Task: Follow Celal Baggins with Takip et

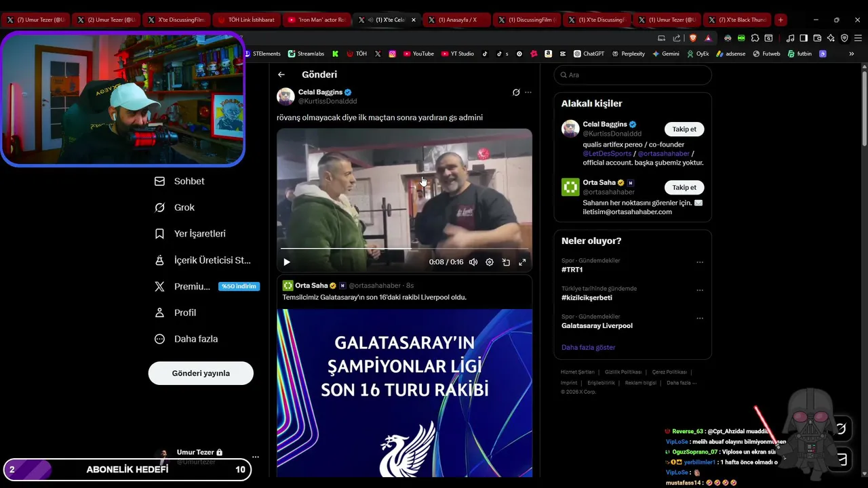Action: tap(684, 129)
